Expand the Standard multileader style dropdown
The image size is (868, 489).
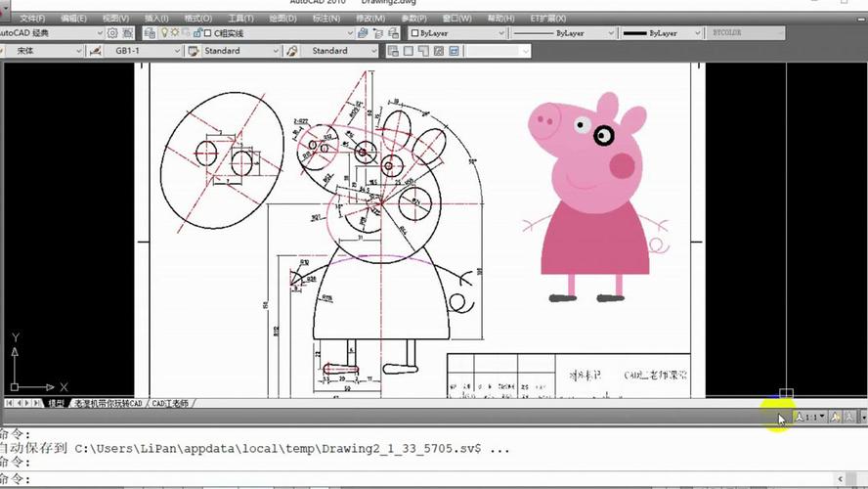373,51
